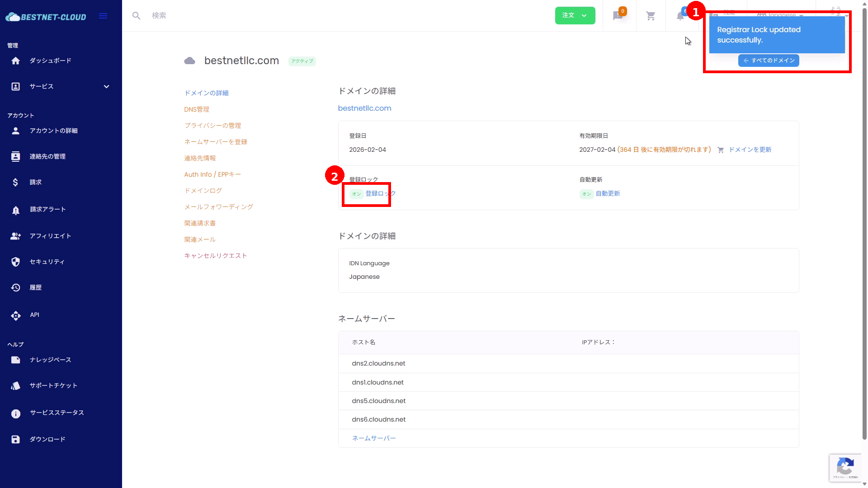Expand the サービス sidebar chevron
The image size is (868, 488).
[x=106, y=87]
